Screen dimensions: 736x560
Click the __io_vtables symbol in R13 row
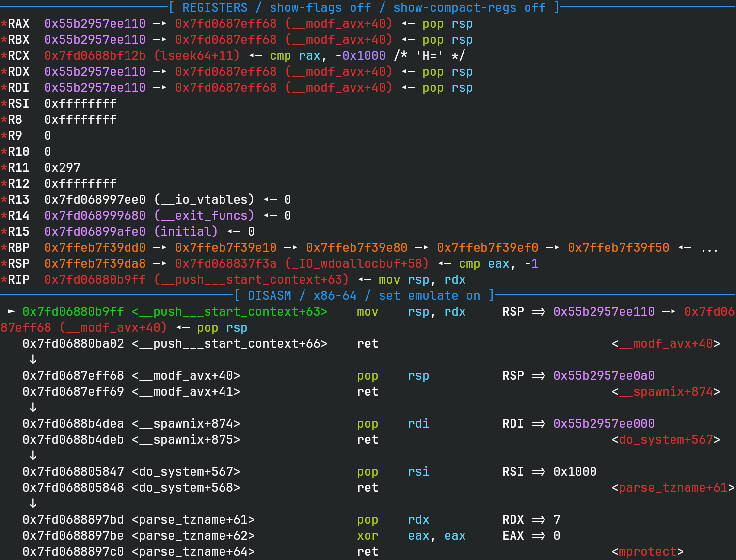tap(204, 200)
